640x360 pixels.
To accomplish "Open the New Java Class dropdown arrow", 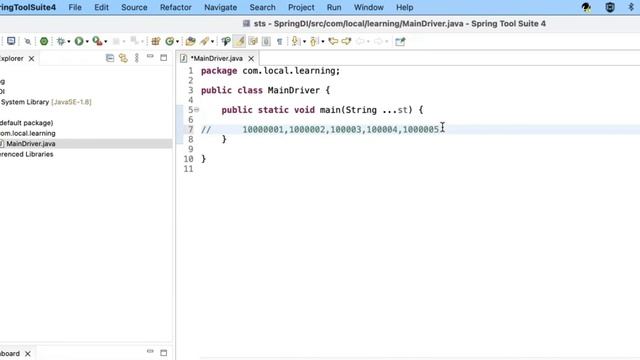I will (x=177, y=42).
